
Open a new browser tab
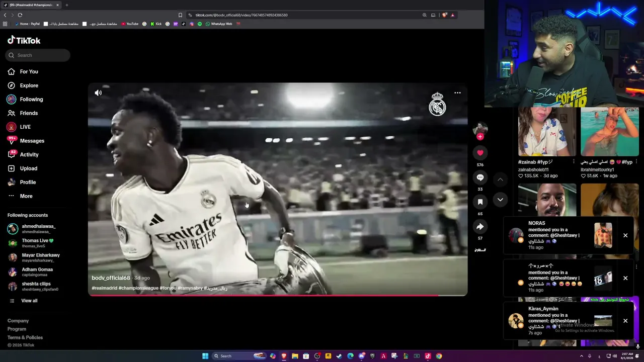[66, 5]
